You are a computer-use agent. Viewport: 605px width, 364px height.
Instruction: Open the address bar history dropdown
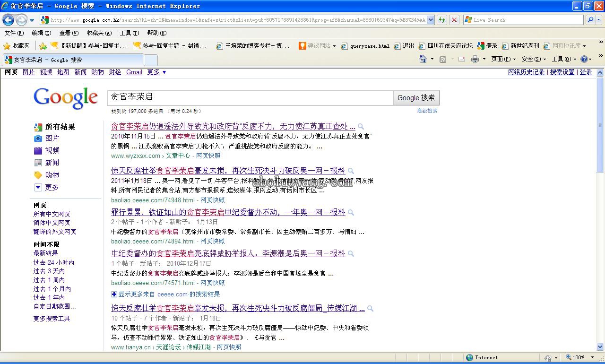pyautogui.click(x=431, y=20)
